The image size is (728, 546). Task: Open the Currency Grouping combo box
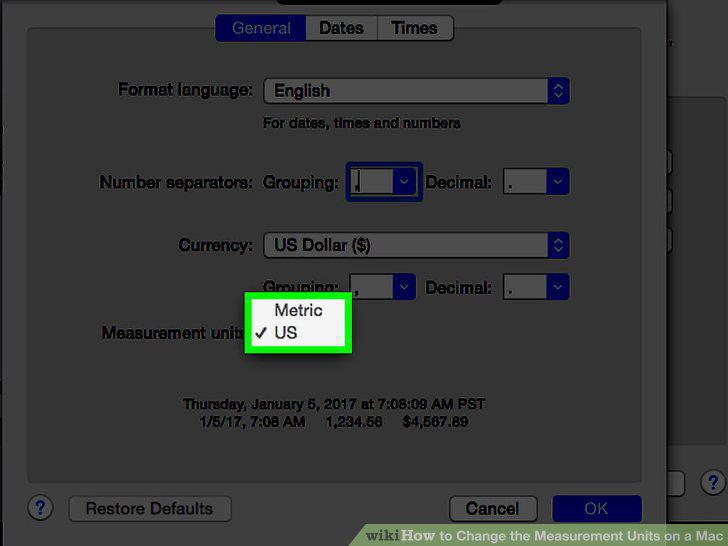(x=403, y=286)
